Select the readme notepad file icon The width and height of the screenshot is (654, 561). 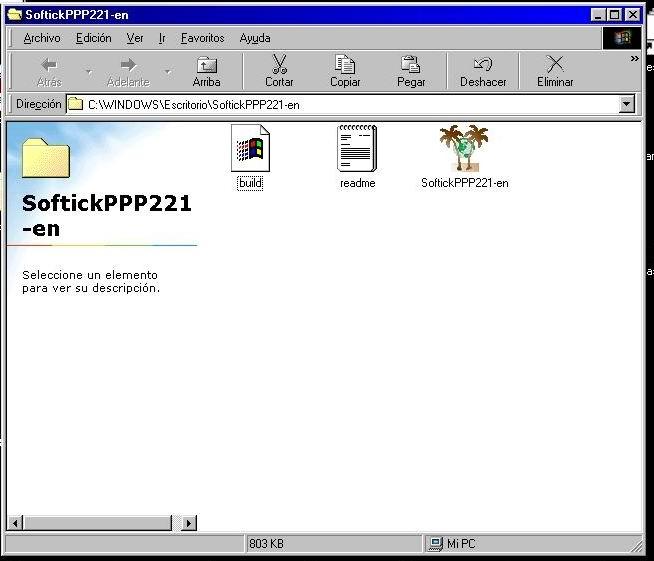(x=357, y=148)
